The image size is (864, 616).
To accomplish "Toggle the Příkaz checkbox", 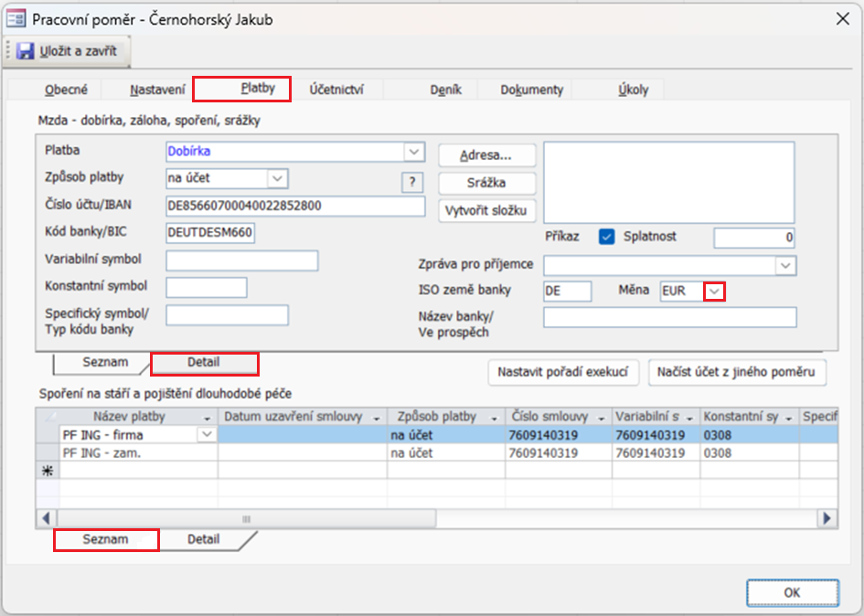I will 607,237.
